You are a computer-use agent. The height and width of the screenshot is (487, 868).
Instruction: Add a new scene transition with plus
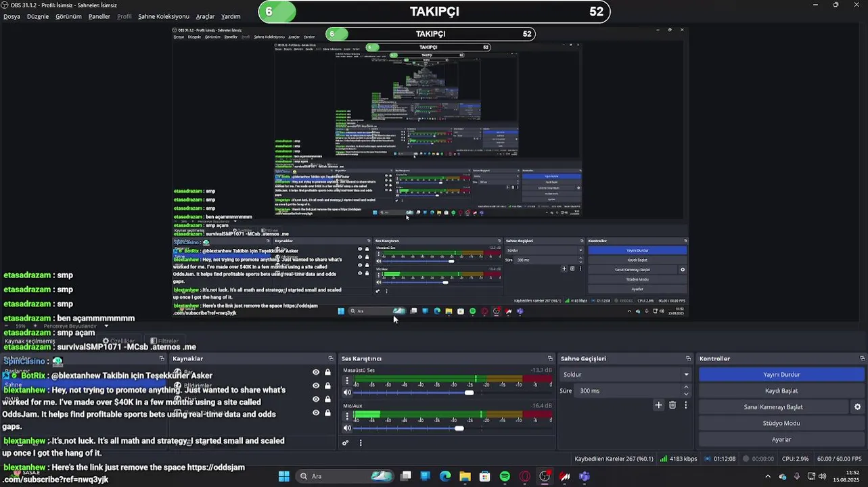[658, 405]
